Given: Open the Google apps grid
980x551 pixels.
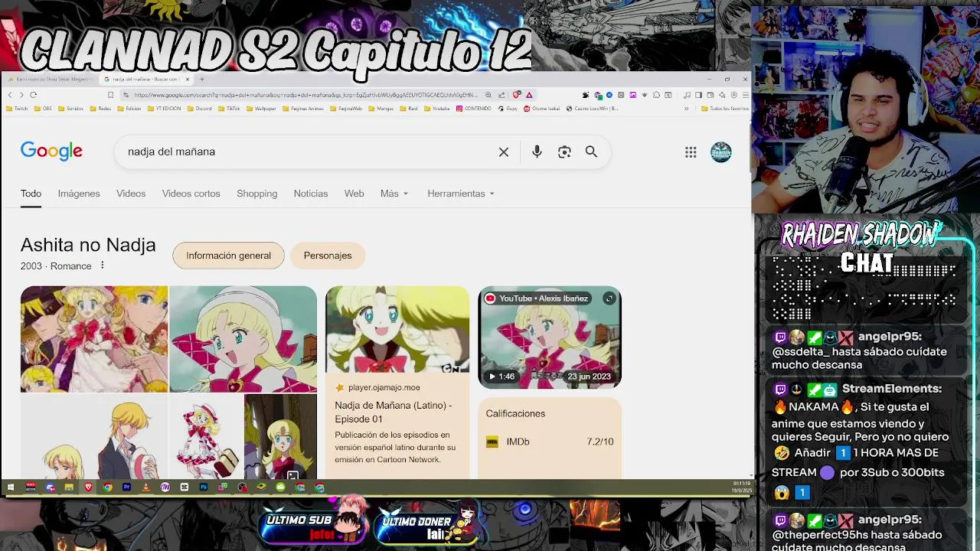Looking at the screenshot, I should coord(691,152).
